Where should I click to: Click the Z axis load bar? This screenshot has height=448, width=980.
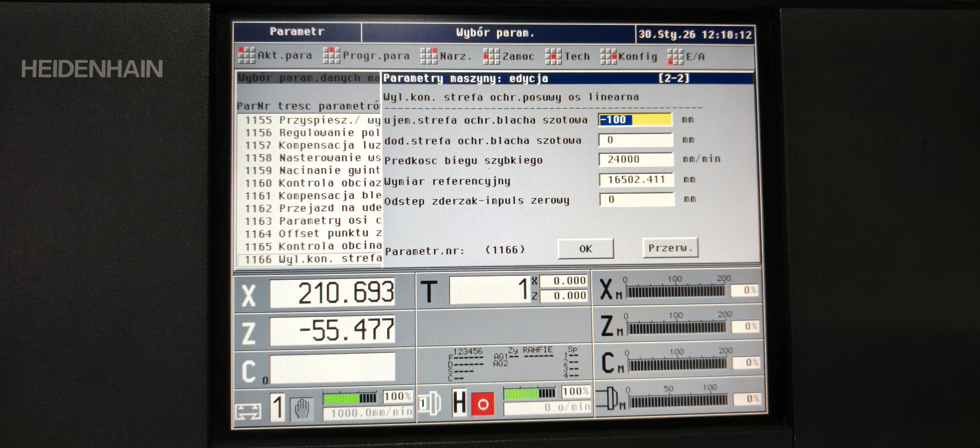(676, 328)
